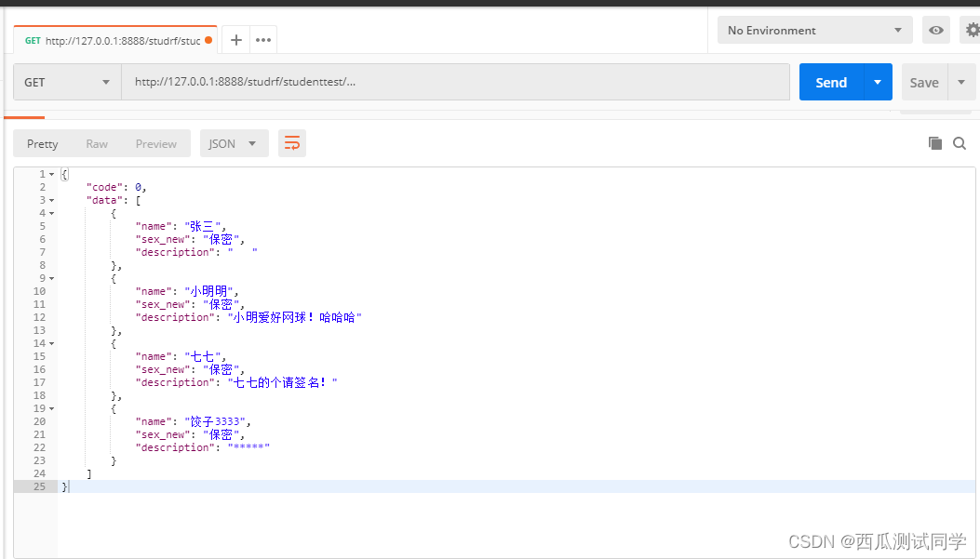Open the No Environment dropdown
The height and width of the screenshot is (559, 980).
point(814,30)
